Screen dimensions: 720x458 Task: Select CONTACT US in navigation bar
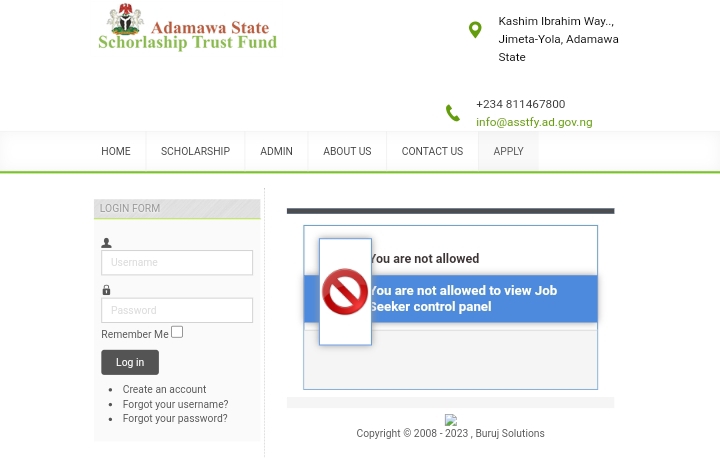433,151
